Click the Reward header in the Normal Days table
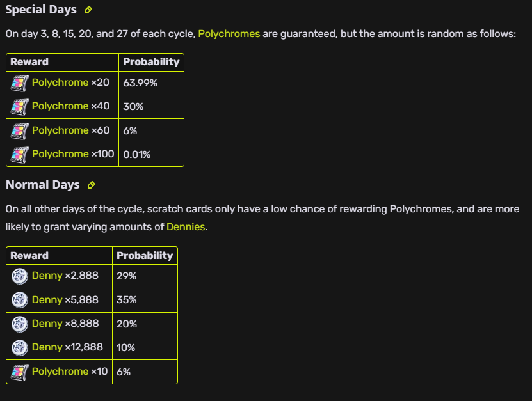This screenshot has height=401, width=532. [29, 256]
